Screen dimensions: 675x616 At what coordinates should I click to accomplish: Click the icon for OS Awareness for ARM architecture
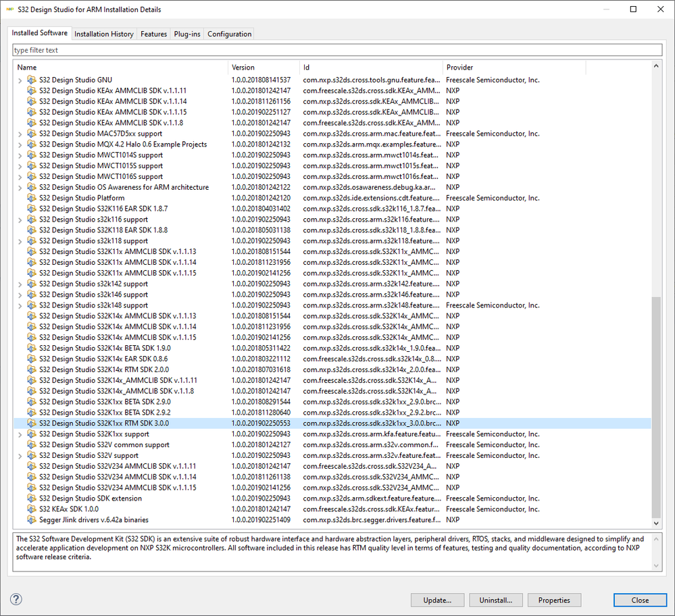coord(32,187)
